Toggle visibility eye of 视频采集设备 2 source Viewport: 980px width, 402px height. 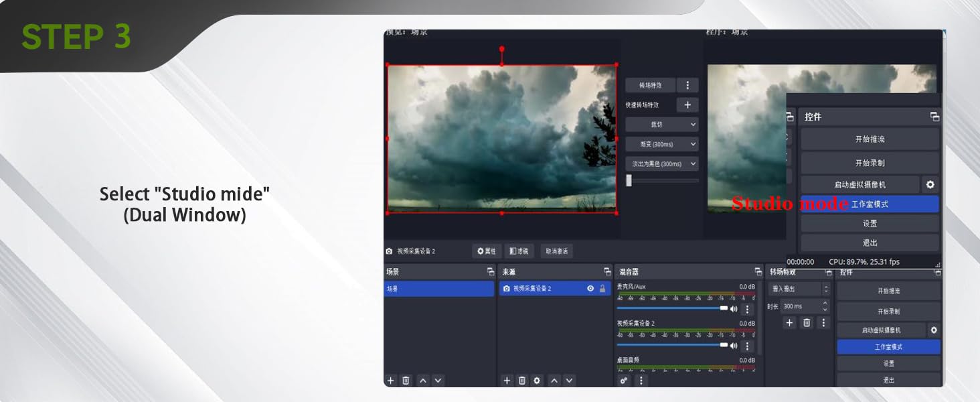(590, 288)
